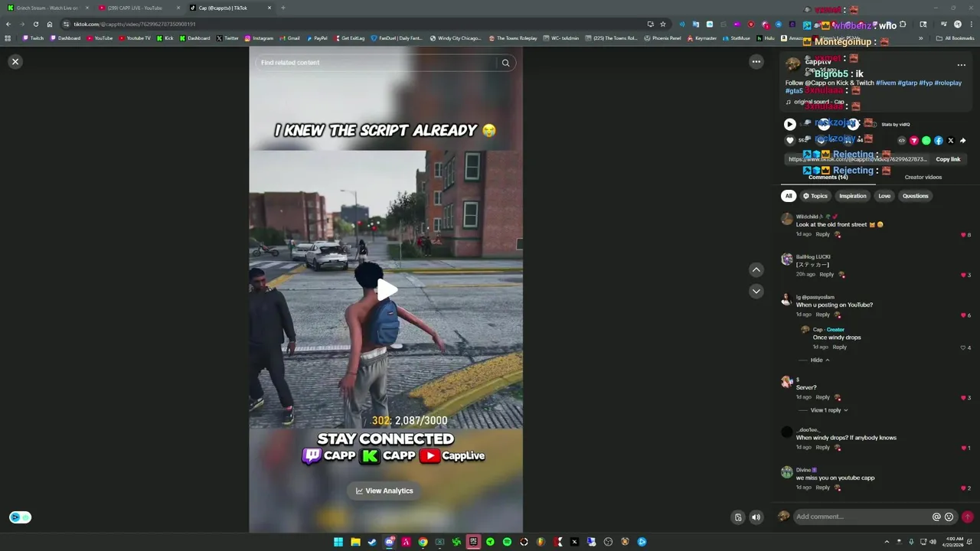This screenshot has height=551, width=980.
Task: Open the Kick bookmark
Action: 165,38
